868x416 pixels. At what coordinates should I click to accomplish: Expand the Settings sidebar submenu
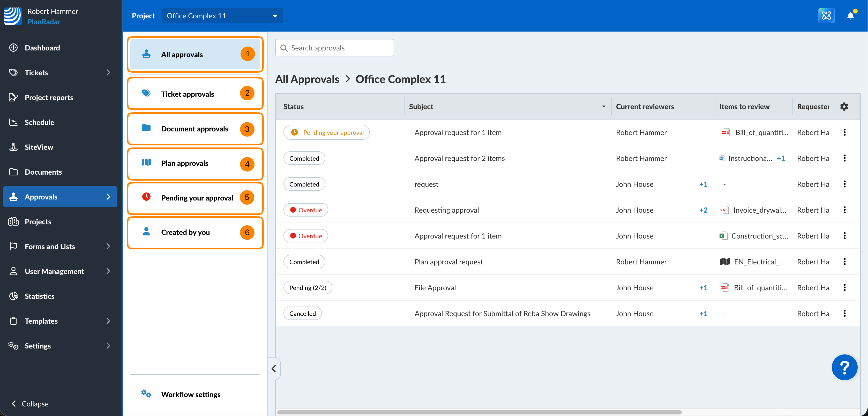pyautogui.click(x=108, y=346)
